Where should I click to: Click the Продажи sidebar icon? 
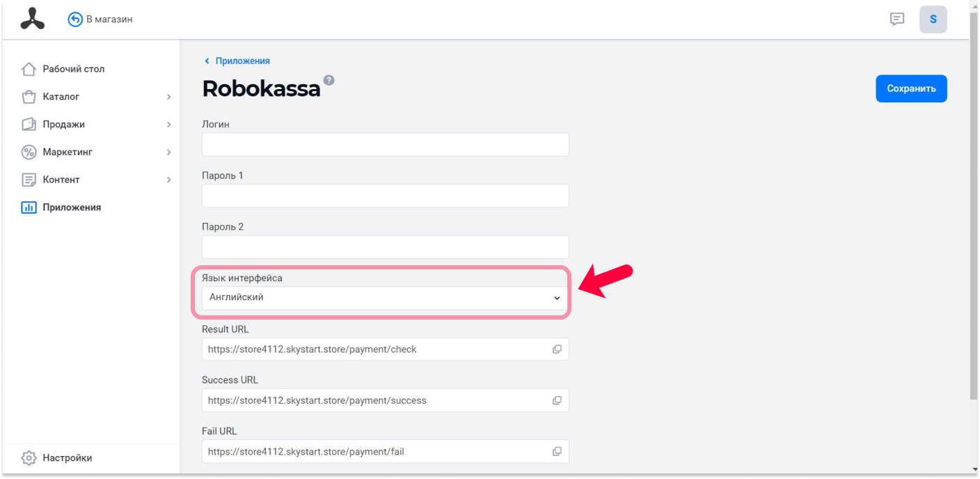coord(29,125)
